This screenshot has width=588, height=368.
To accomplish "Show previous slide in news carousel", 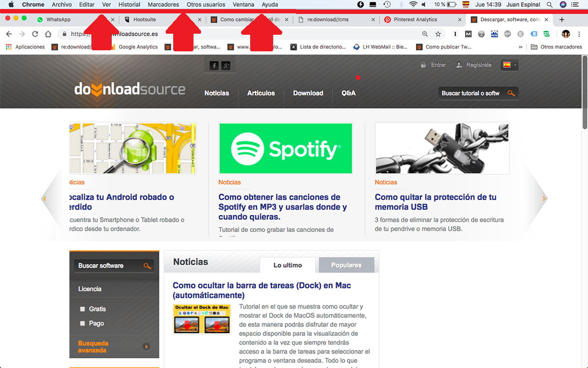I will click(44, 198).
